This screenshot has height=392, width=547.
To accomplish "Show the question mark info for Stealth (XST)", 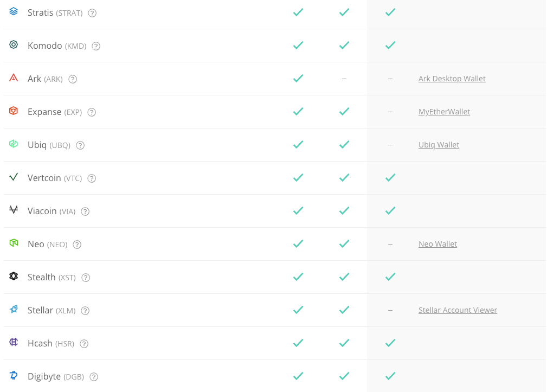I will (x=86, y=278).
